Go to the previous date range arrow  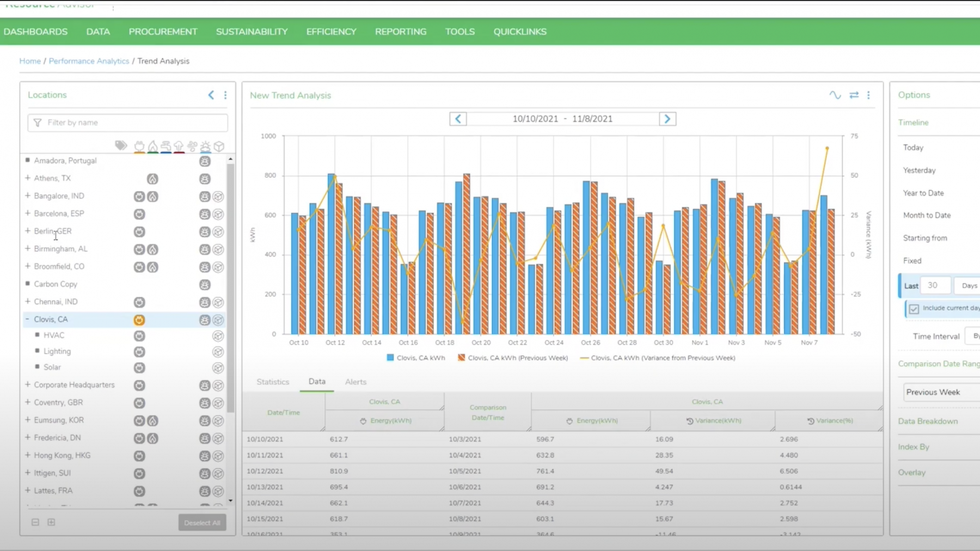tap(458, 119)
